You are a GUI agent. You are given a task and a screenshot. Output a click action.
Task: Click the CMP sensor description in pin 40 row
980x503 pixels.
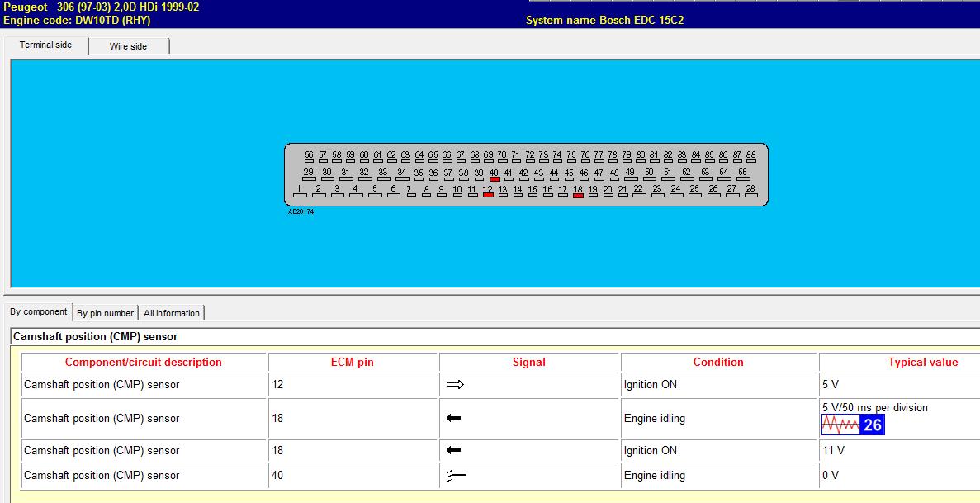102,476
